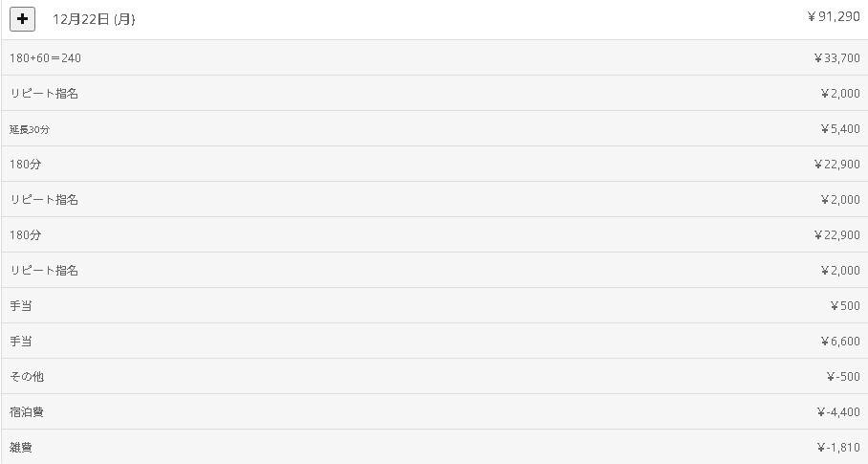Click the 12月22日 (月) date header
Viewport: 868px width, 464px height.
pyautogui.click(x=94, y=19)
